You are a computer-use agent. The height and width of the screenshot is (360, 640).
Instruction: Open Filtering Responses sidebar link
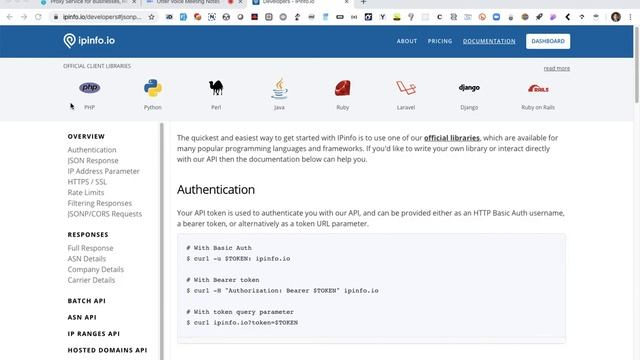pyautogui.click(x=100, y=203)
